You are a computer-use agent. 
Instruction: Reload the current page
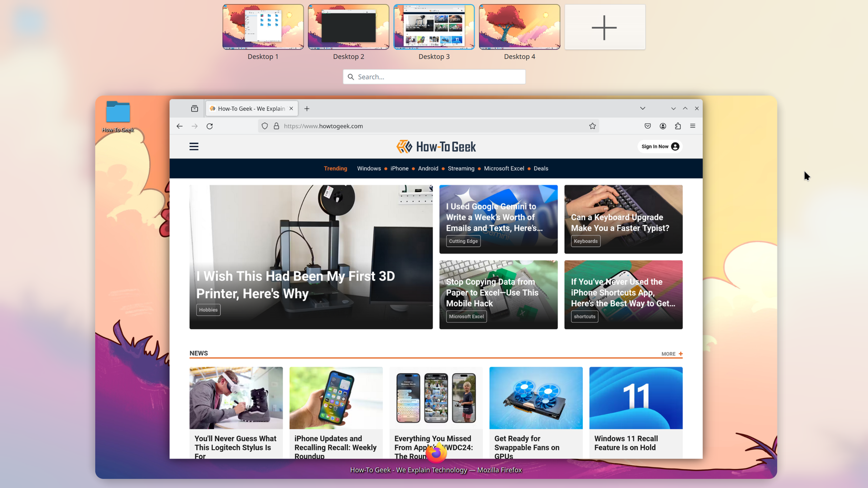209,126
